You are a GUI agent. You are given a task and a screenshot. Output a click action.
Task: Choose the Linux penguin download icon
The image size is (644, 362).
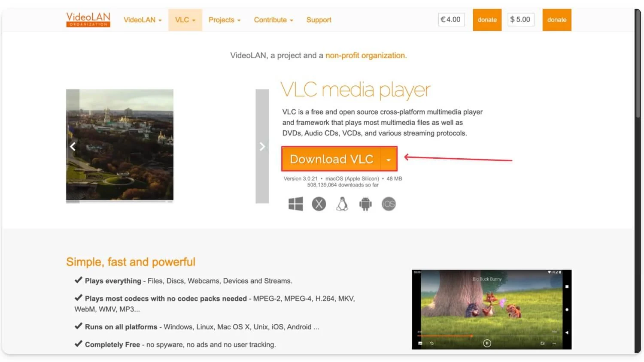pyautogui.click(x=342, y=204)
